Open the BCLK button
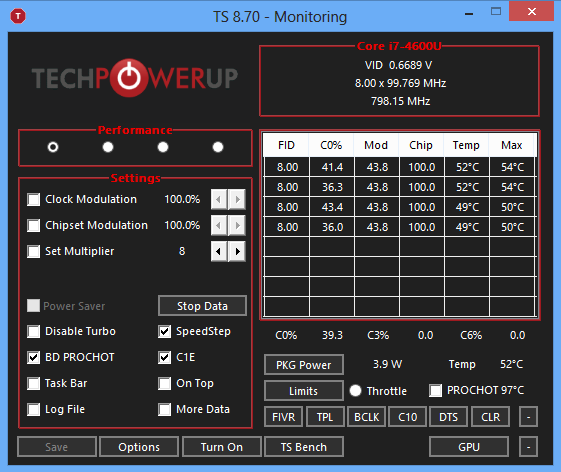 [366, 417]
